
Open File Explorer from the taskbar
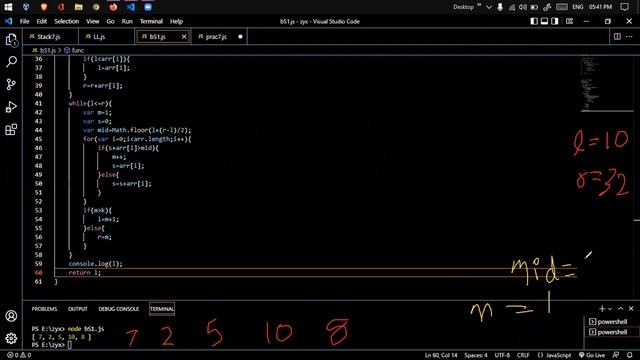coord(78,7)
